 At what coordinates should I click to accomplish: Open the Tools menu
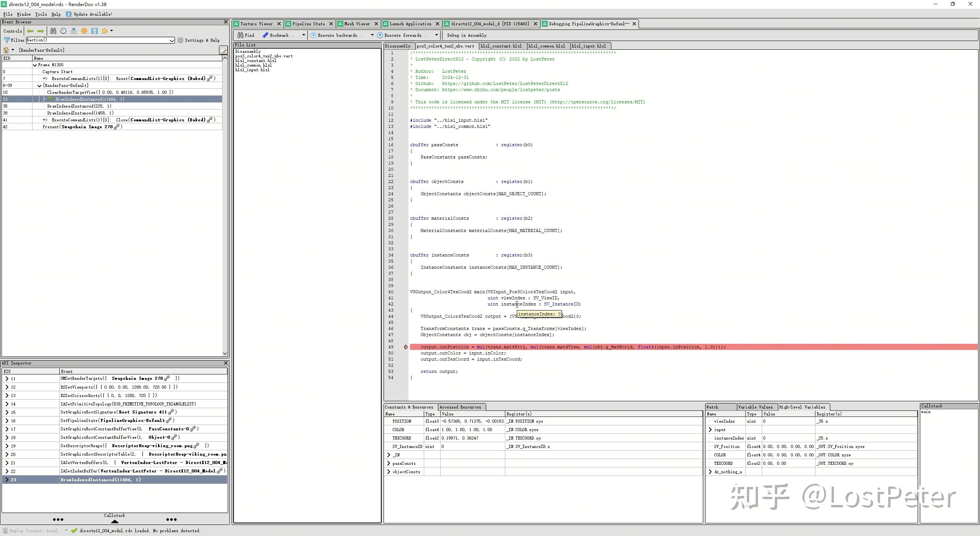click(x=41, y=14)
